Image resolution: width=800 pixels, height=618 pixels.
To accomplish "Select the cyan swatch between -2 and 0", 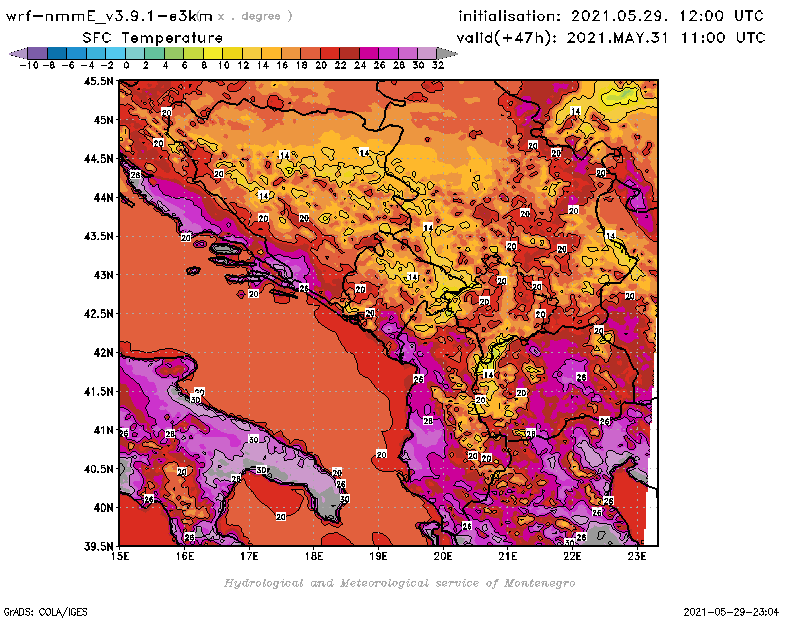I will pyautogui.click(x=115, y=53).
